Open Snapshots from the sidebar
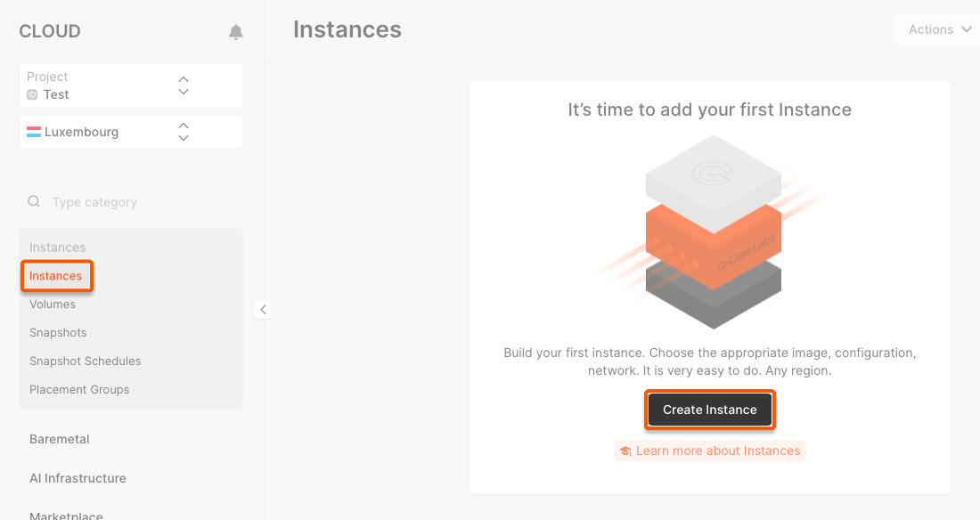The width and height of the screenshot is (980, 520). coord(58,332)
